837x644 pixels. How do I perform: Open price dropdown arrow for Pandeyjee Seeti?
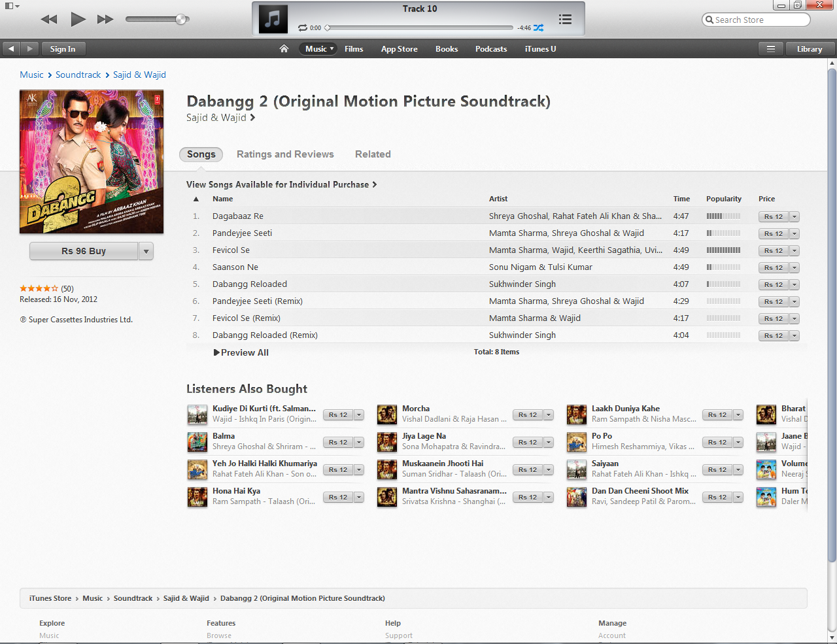(x=794, y=233)
